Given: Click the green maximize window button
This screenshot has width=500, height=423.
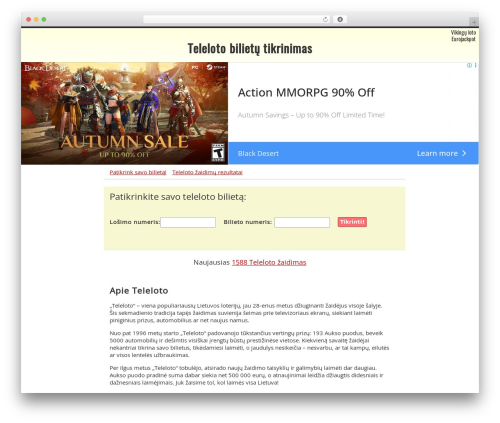Looking at the screenshot, I should (44, 19).
